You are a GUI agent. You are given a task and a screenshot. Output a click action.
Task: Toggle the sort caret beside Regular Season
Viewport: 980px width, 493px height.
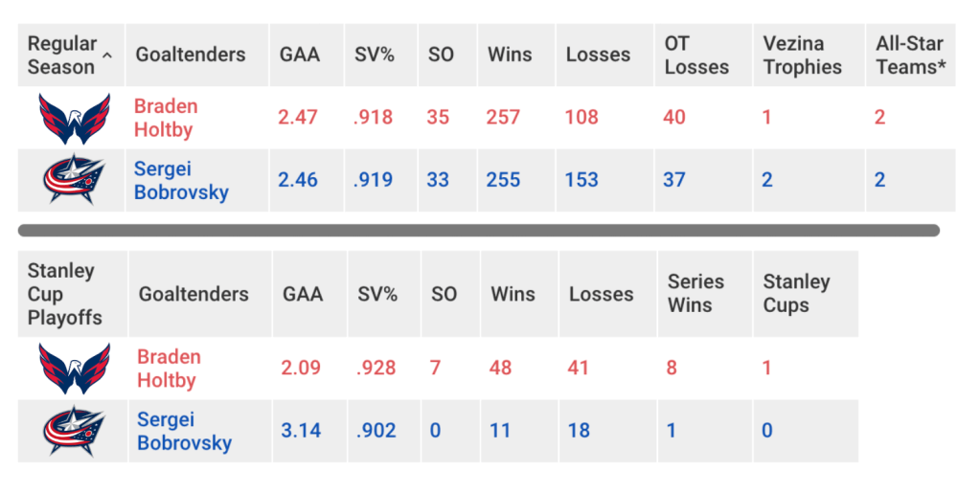point(107,57)
